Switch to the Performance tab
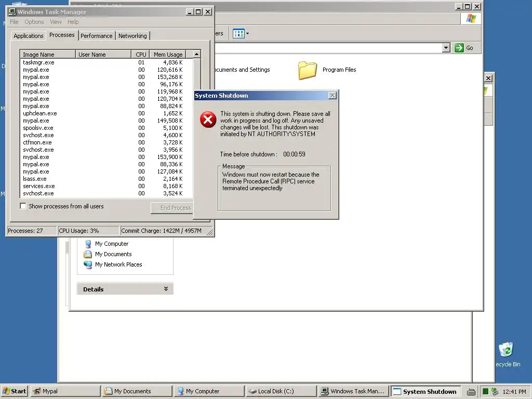The image size is (532, 399). (x=96, y=36)
